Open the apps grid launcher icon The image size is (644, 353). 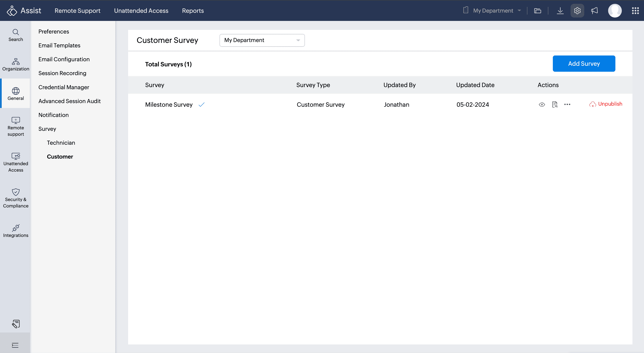coord(635,10)
